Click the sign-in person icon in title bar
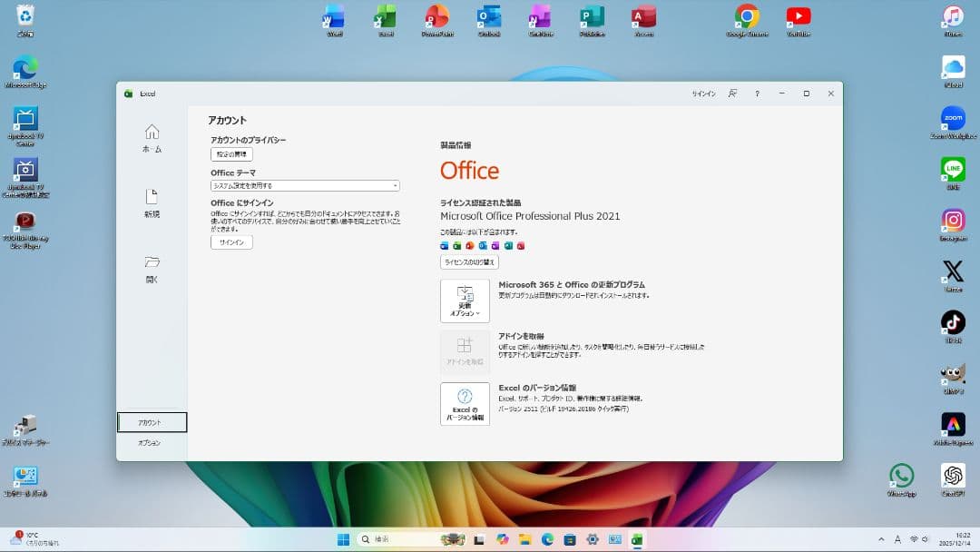 [732, 93]
